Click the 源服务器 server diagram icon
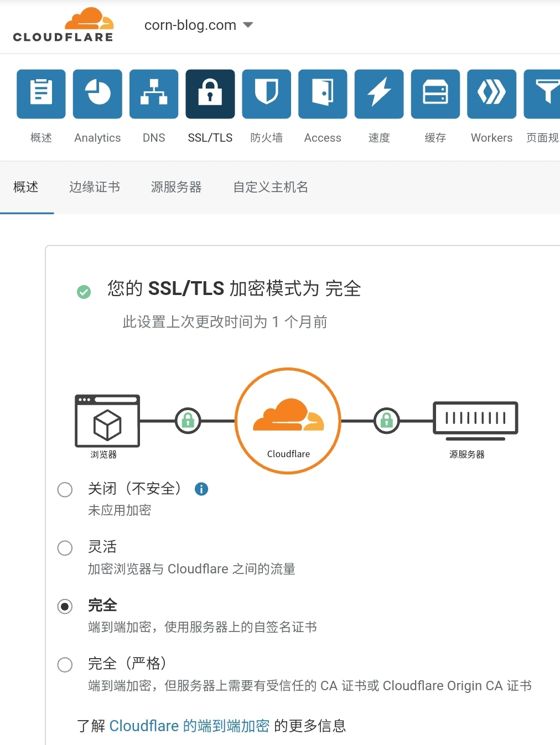This screenshot has width=560, height=745. (x=476, y=421)
